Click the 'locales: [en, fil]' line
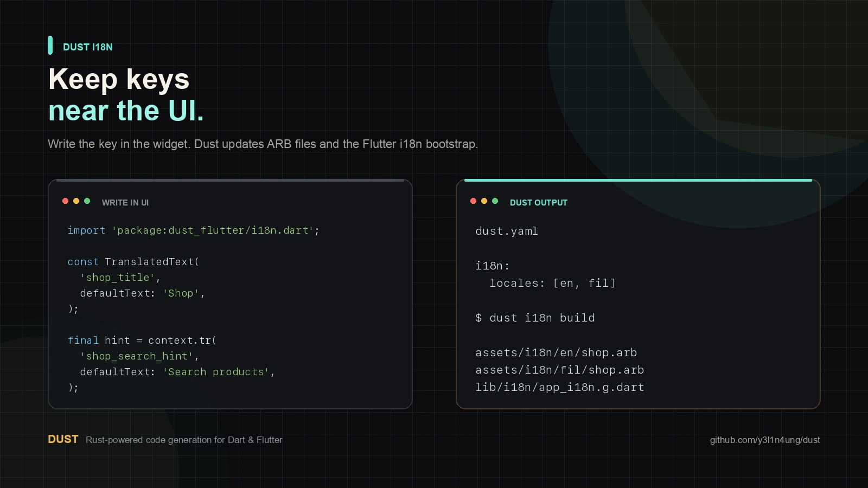Viewport: 868px width, 488px height. [553, 283]
